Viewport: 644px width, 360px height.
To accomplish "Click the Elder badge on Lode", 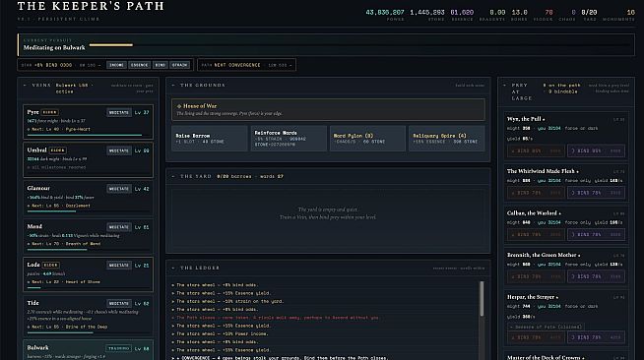I will pos(50,265).
